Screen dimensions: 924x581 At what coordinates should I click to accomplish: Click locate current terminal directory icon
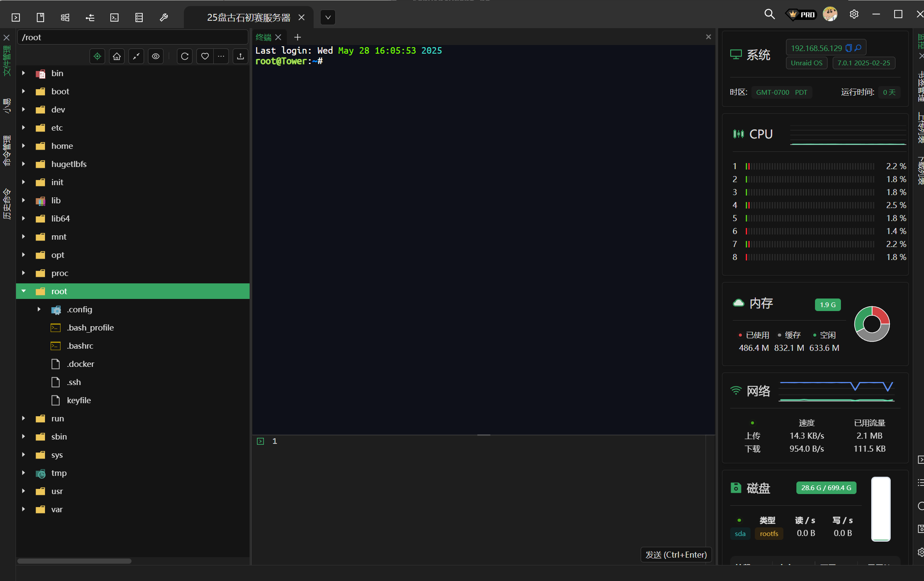97,56
